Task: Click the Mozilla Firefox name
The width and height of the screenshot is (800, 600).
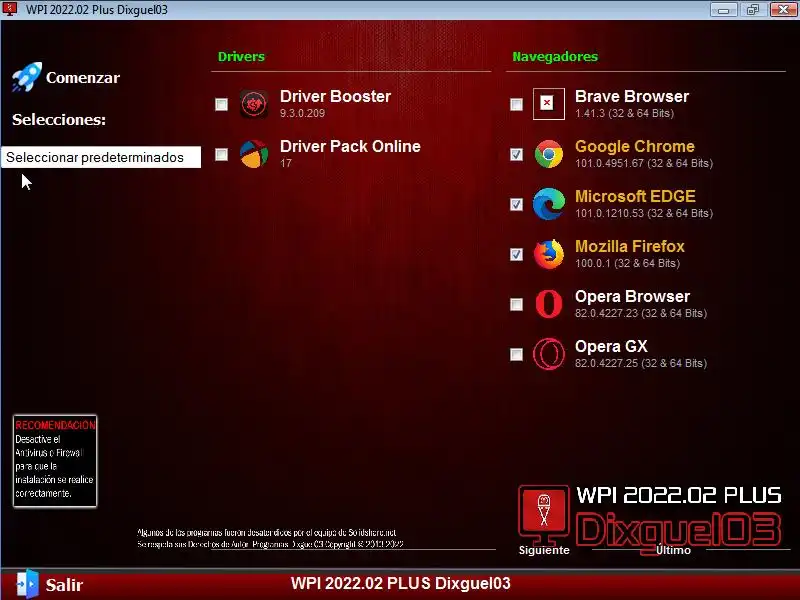Action: coord(630,246)
